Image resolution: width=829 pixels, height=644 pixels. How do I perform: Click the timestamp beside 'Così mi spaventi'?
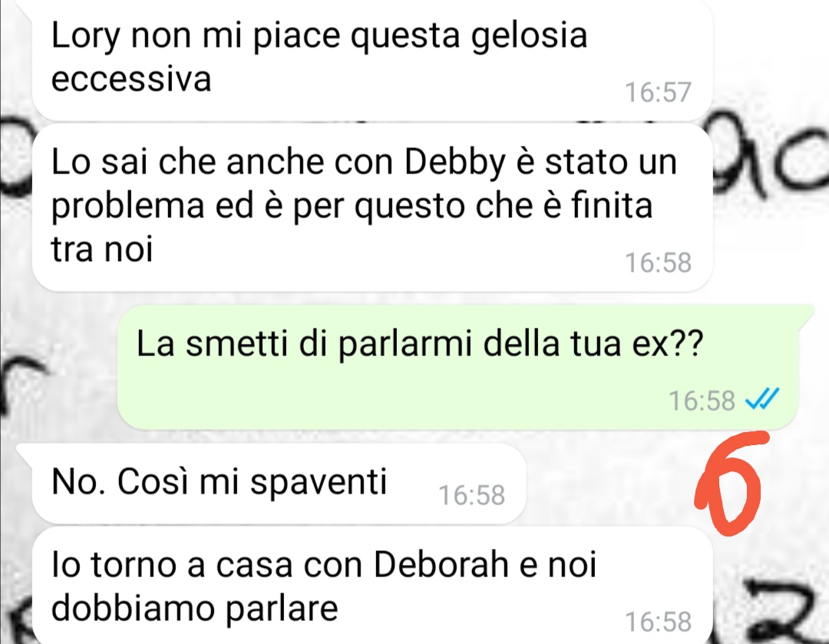click(x=471, y=495)
